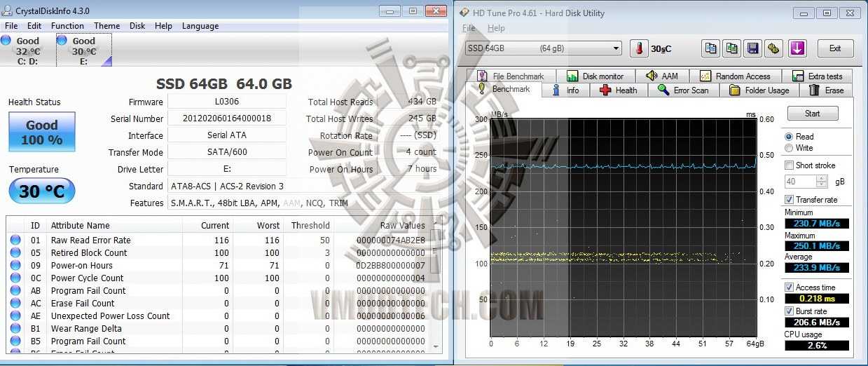Click status orb for Unexpected Power Loss Count
Image resolution: width=868 pixels, height=366 pixels.
click(x=15, y=316)
